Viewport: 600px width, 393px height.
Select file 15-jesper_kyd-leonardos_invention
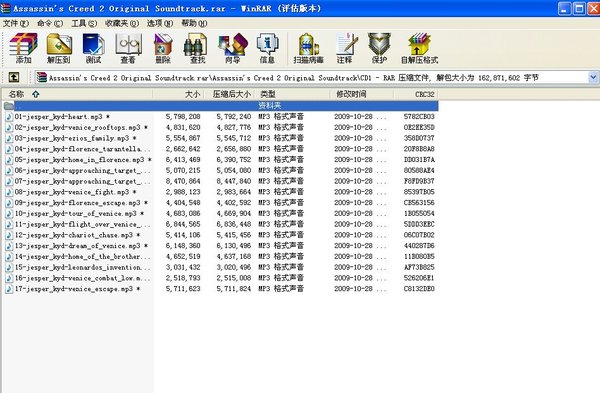[x=82, y=267]
